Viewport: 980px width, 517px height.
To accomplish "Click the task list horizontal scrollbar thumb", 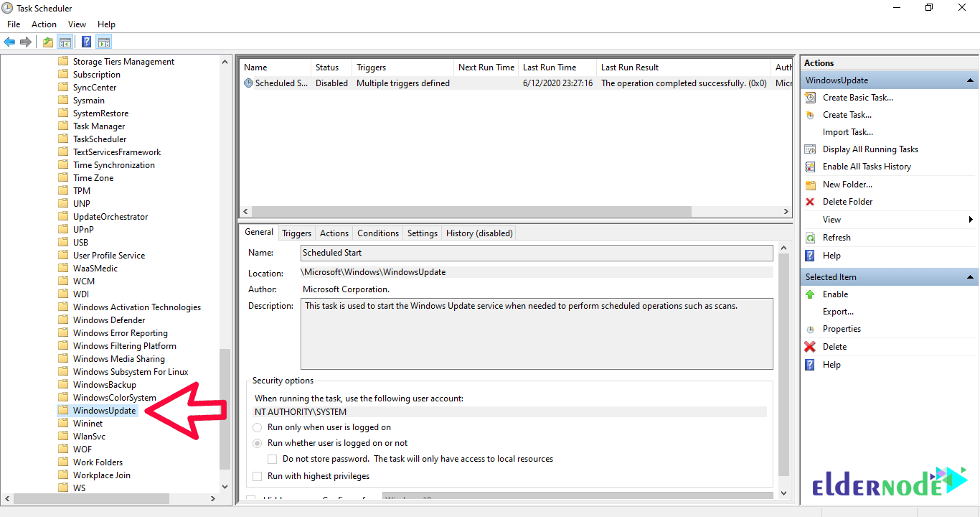I will [472, 212].
